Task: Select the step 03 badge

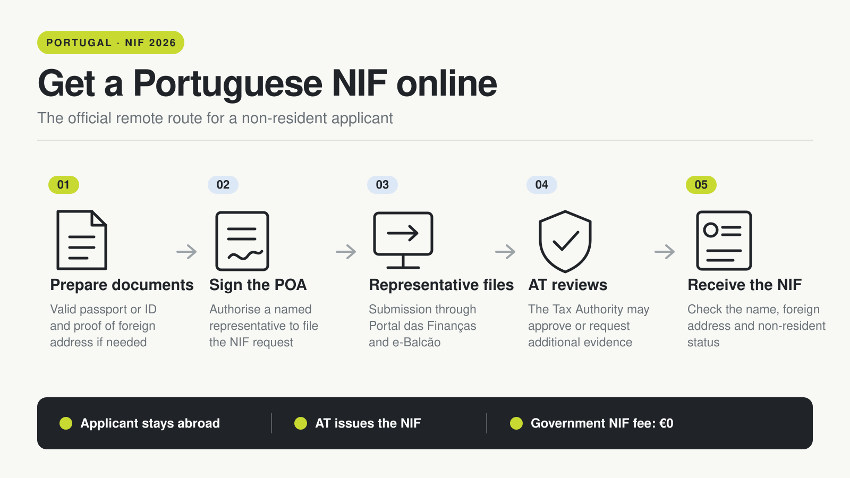Action: 382,185
